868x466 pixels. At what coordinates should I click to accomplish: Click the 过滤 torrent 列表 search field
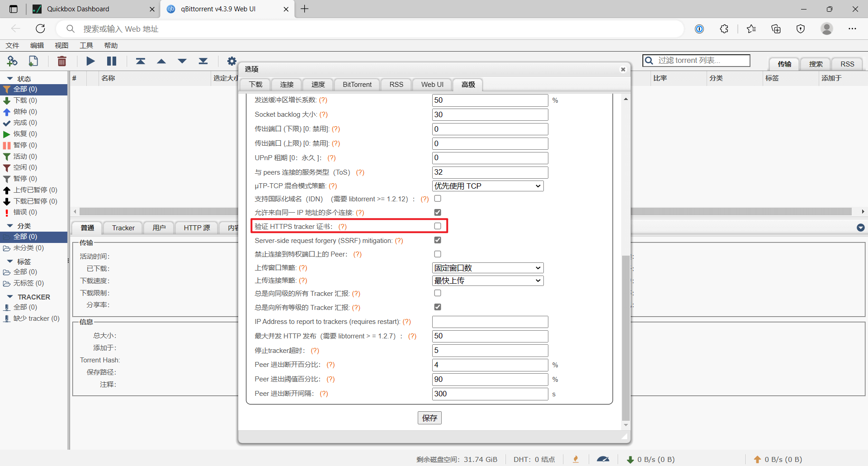(x=702, y=61)
